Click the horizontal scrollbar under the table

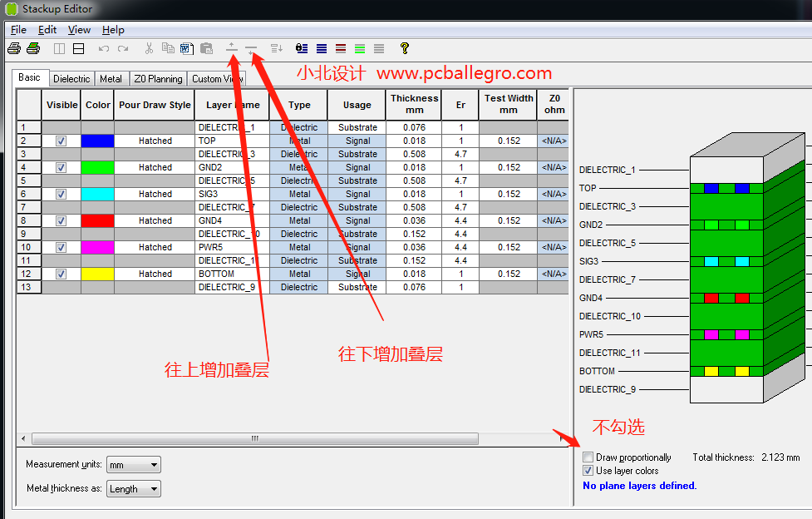pos(255,438)
